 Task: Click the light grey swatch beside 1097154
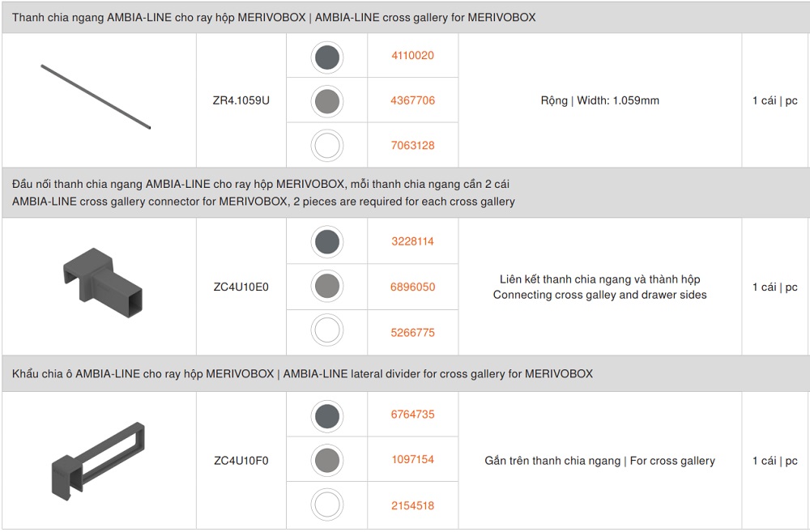click(327, 460)
